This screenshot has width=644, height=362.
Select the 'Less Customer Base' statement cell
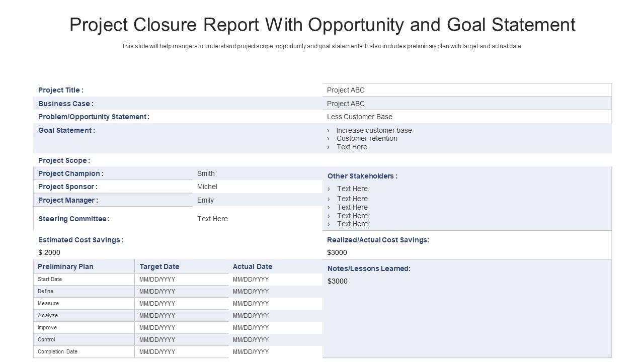(x=359, y=117)
